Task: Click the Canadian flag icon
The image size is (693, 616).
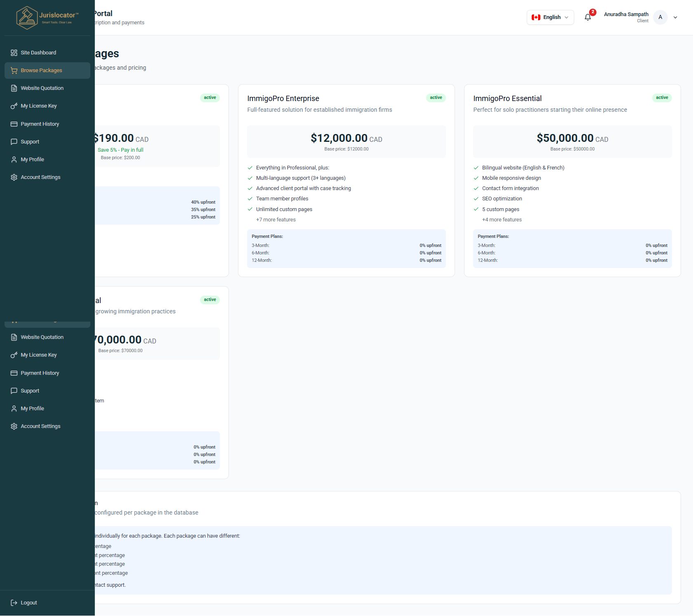Action: coord(536,17)
